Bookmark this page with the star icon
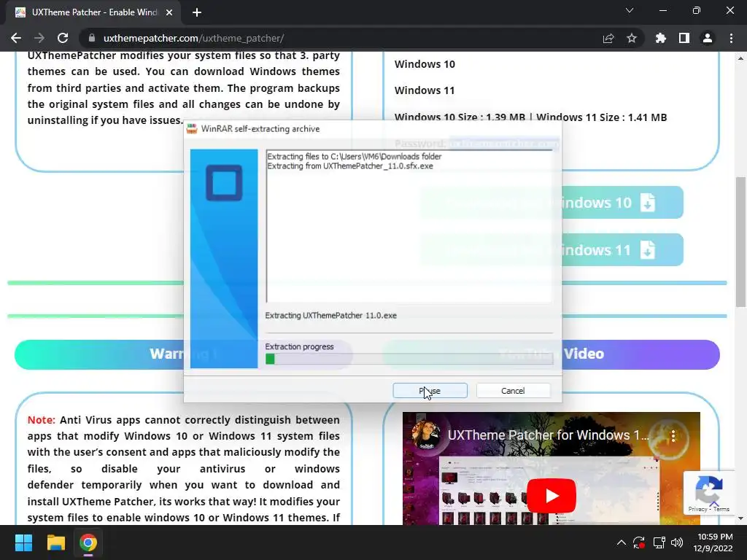Image resolution: width=747 pixels, height=560 pixels. coord(632,38)
